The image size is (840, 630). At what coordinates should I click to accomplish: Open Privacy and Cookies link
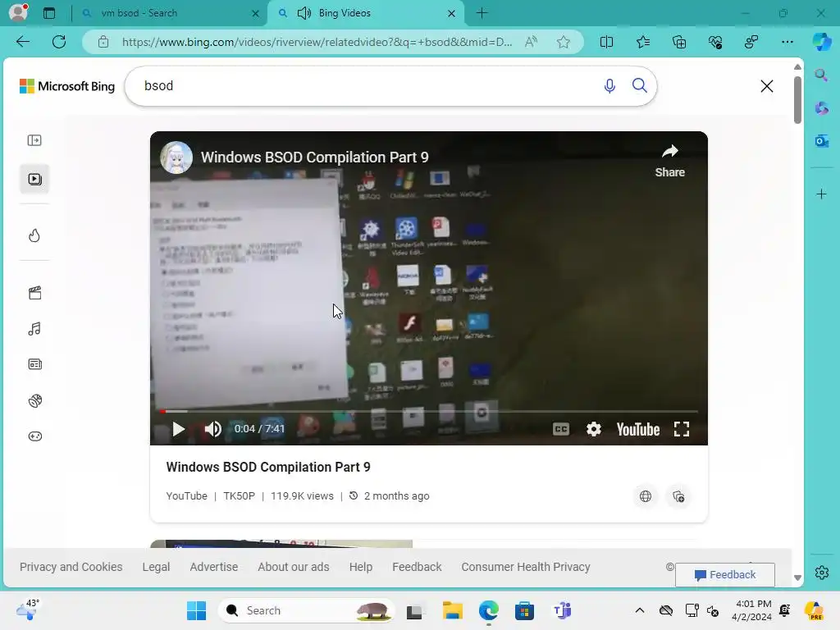point(71,567)
